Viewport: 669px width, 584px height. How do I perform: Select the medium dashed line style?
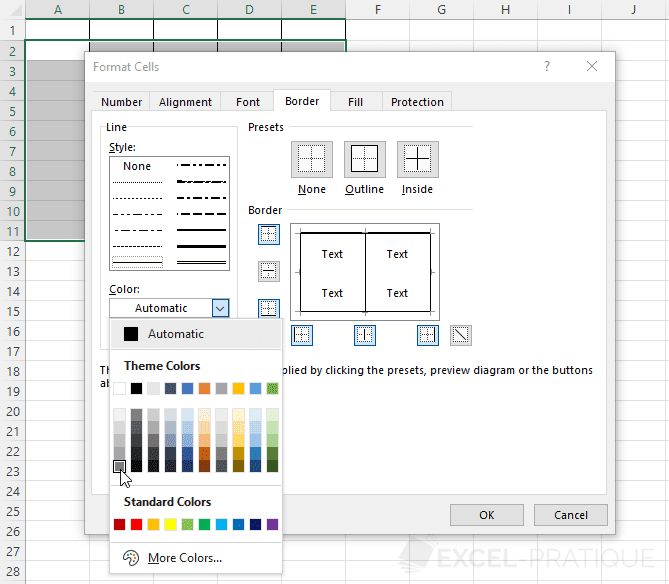[x=201, y=214]
